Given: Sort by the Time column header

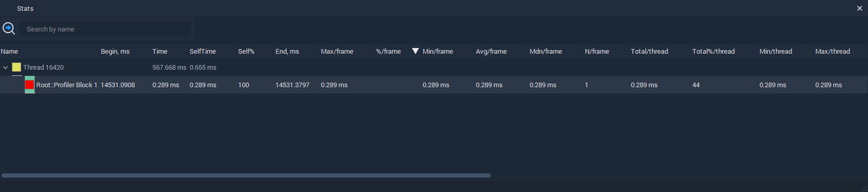Looking at the screenshot, I should [x=169, y=51].
